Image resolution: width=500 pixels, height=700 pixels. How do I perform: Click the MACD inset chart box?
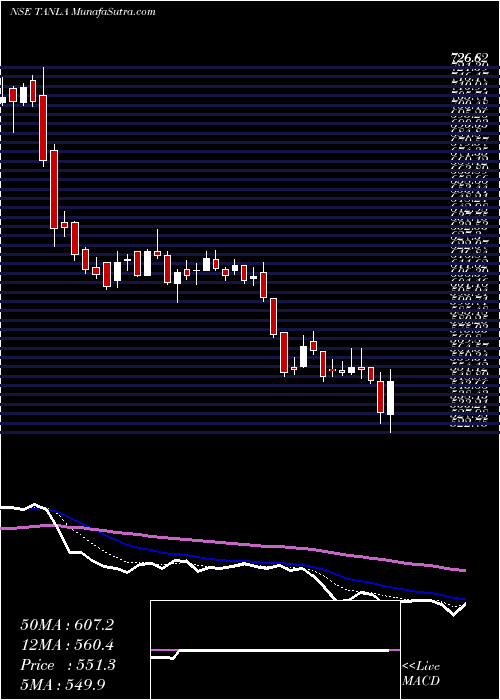pos(275,650)
